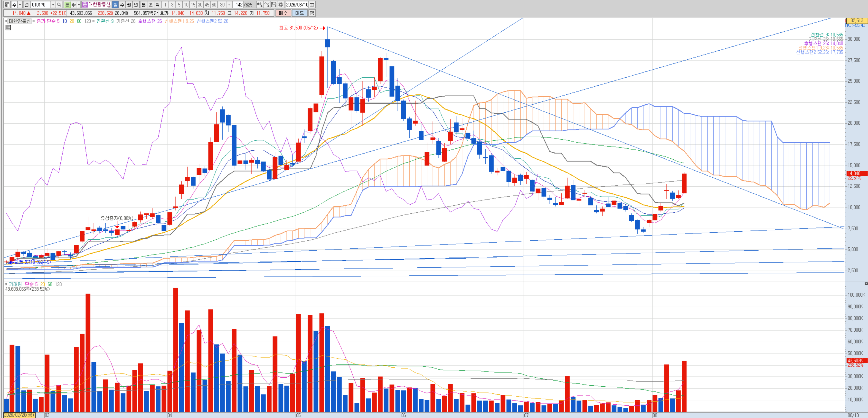Click small square marker before 종가 단순
Viewport: 868px width, 418px height.
(x=34, y=21)
